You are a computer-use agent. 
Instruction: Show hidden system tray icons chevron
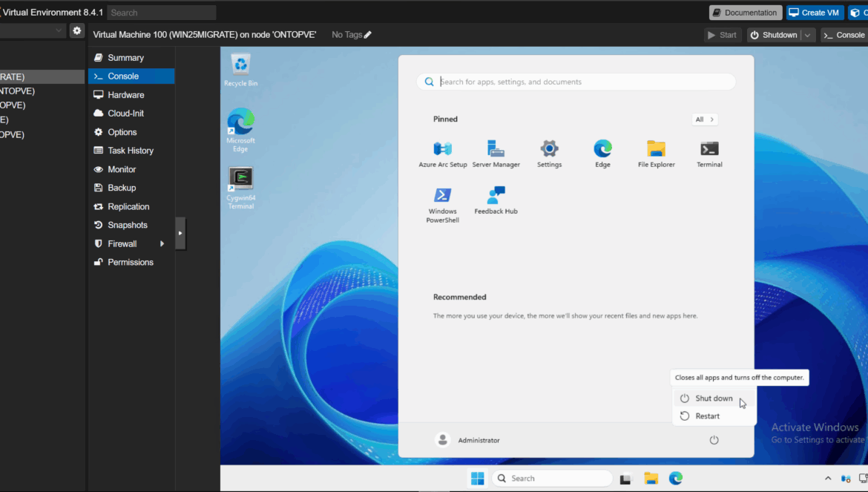(828, 478)
